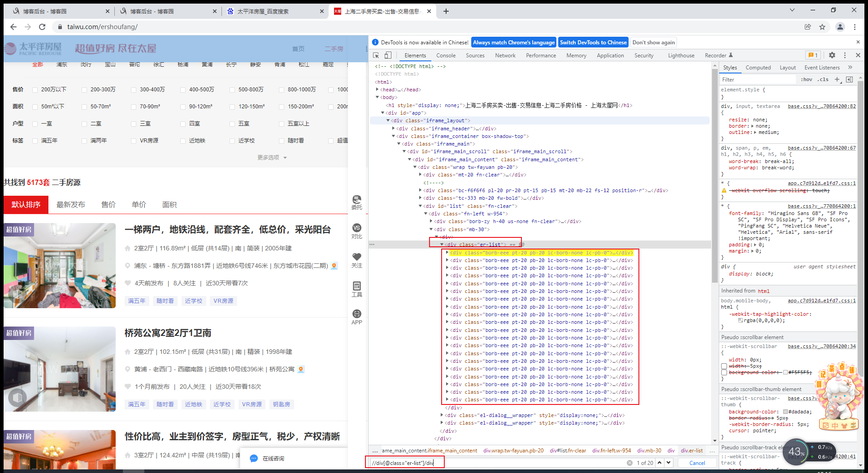Clear the DevTools search box text
Screen dimensions: 868x473
tap(629, 463)
